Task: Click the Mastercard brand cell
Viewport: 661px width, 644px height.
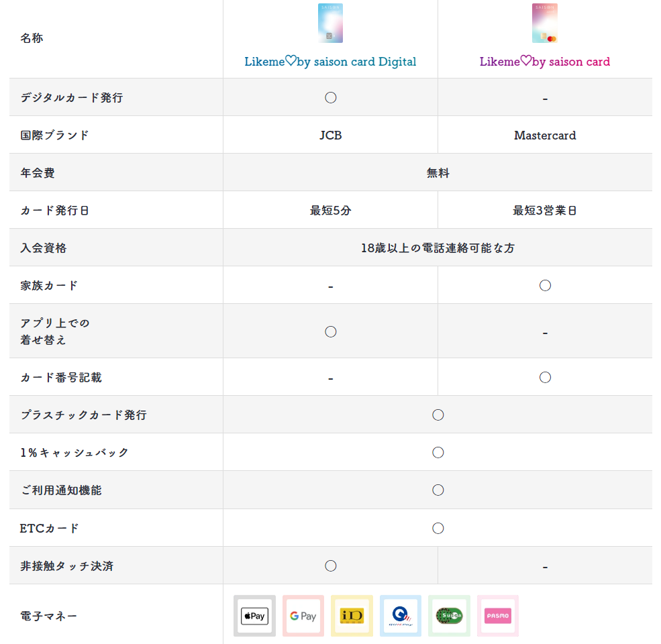Action: 545,136
